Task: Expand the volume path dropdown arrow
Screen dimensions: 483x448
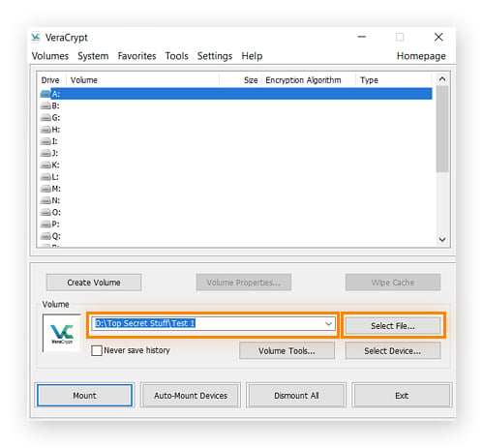Action: click(x=328, y=323)
